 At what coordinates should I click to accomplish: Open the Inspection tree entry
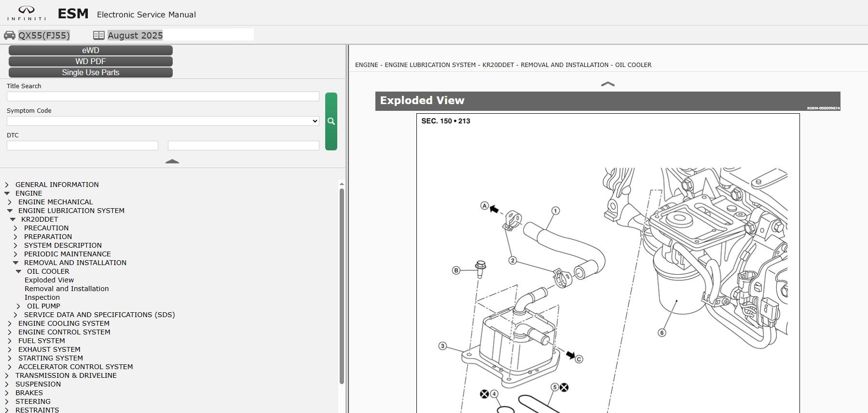pos(42,297)
